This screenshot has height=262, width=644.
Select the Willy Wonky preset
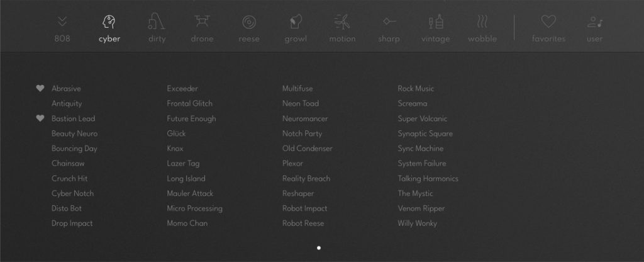click(x=418, y=224)
